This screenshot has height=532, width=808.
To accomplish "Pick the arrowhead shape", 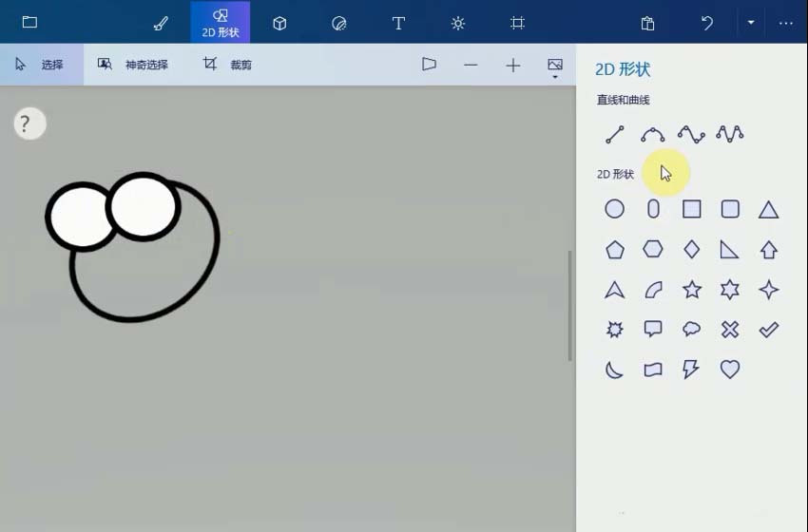I will [x=614, y=290].
